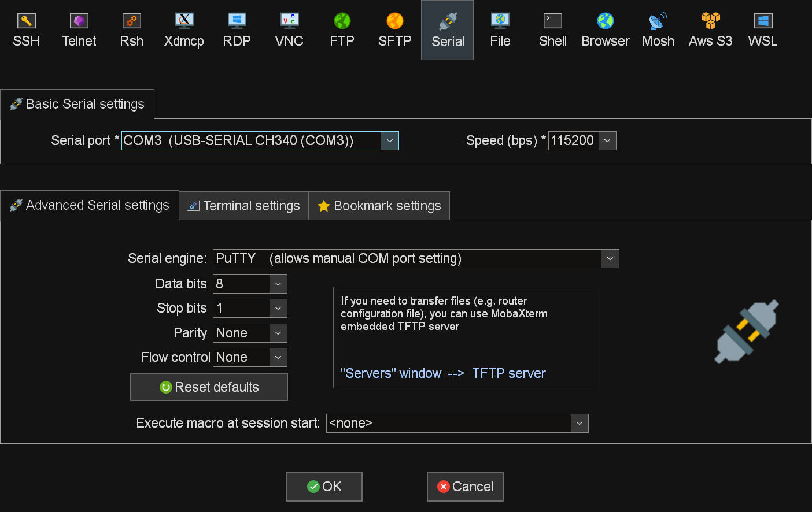Screen dimensions: 812x512
Task: Select the FTP session icon
Action: [342, 30]
